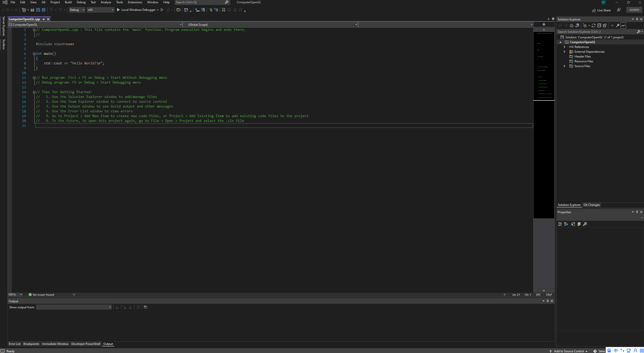
Task: Open debugger target dropdown arrow
Action: tap(158, 10)
